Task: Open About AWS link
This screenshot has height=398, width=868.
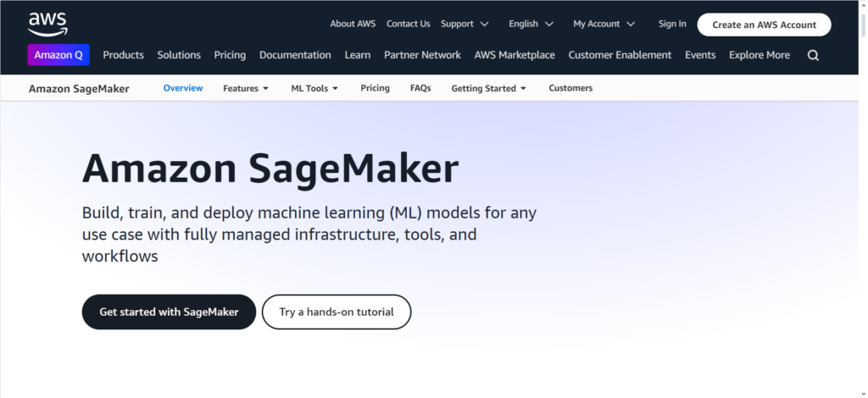Action: coord(353,24)
